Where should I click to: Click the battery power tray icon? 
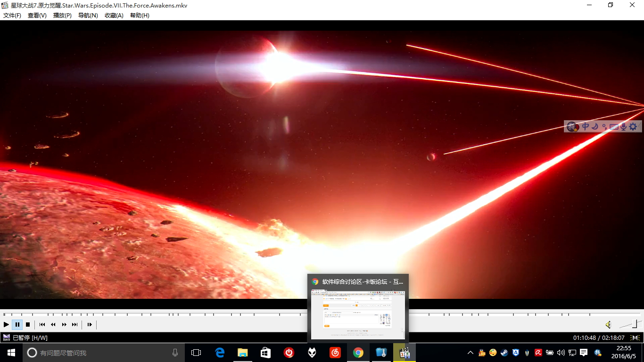click(550, 353)
